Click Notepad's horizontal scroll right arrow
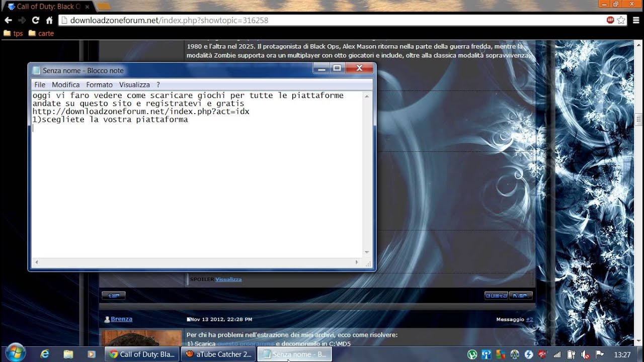Image resolution: width=644 pixels, height=362 pixels. [357, 262]
